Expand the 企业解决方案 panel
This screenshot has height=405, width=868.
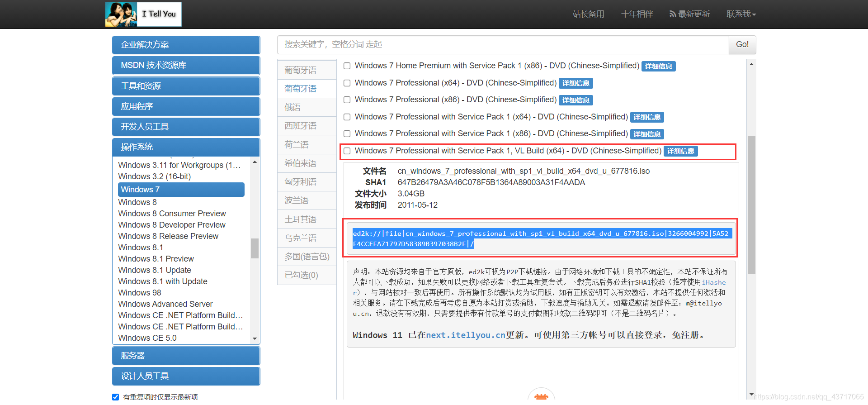coord(186,45)
